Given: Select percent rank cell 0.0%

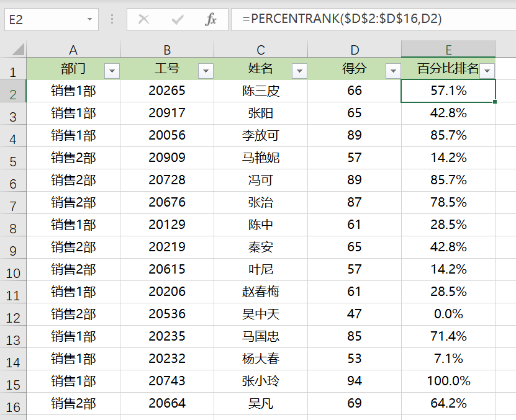Looking at the screenshot, I should click(x=448, y=315).
